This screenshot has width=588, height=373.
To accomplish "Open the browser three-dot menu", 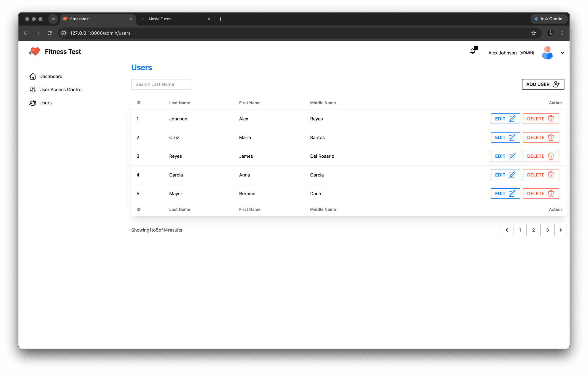I will 562,33.
